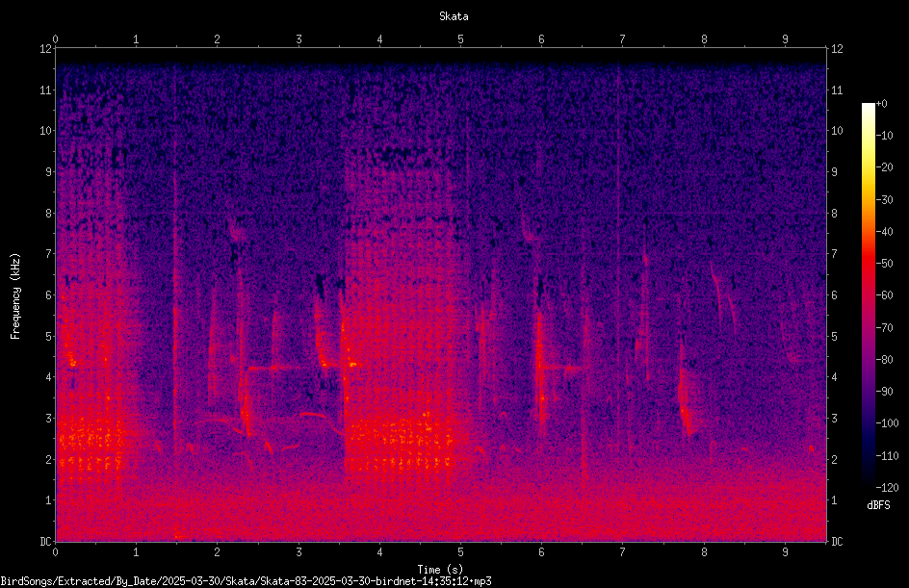The width and height of the screenshot is (909, 588).
Task: Click the "DC" tick on the left frequency axis
Action: pyautogui.click(x=45, y=542)
